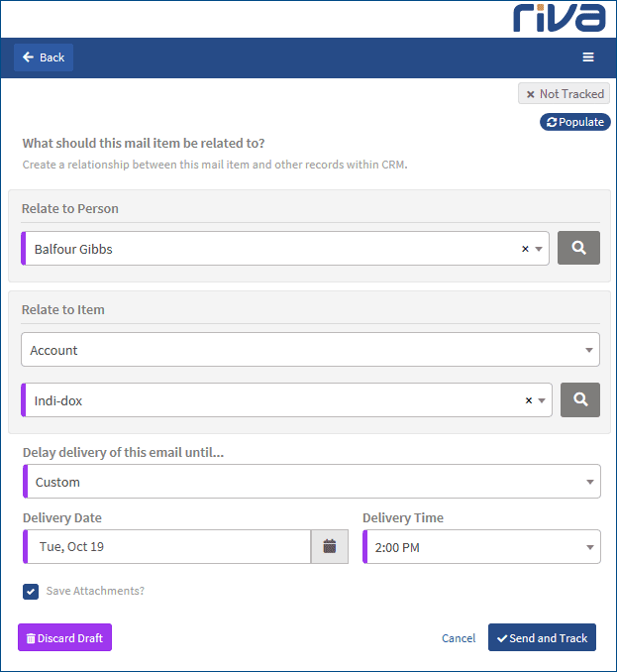Viewport: 617px width, 672px height.
Task: Open the 2:00 PM Delivery Time dropdown
Action: (481, 546)
